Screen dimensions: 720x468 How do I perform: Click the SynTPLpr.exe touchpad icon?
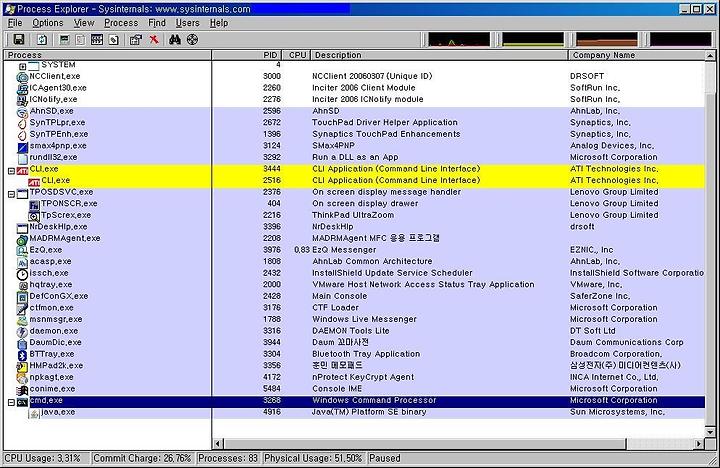pyautogui.click(x=22, y=123)
